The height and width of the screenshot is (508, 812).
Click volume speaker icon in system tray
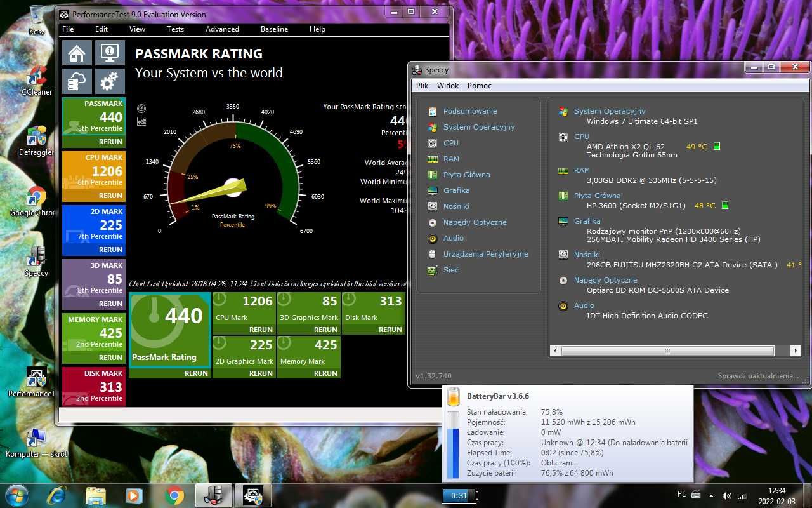726,496
